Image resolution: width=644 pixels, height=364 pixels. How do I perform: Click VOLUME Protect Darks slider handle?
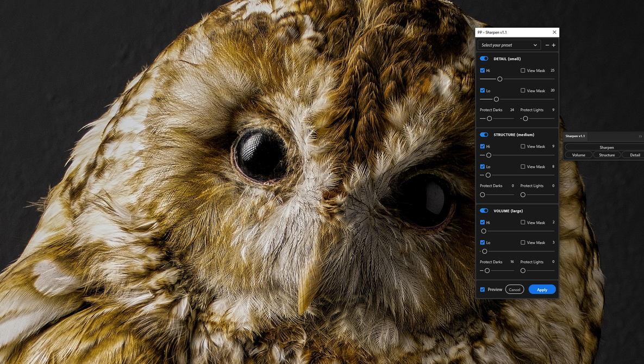coord(487,271)
